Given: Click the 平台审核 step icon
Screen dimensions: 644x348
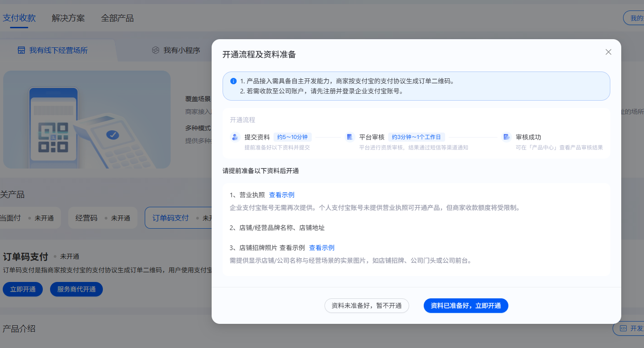Looking at the screenshot, I should click(350, 137).
